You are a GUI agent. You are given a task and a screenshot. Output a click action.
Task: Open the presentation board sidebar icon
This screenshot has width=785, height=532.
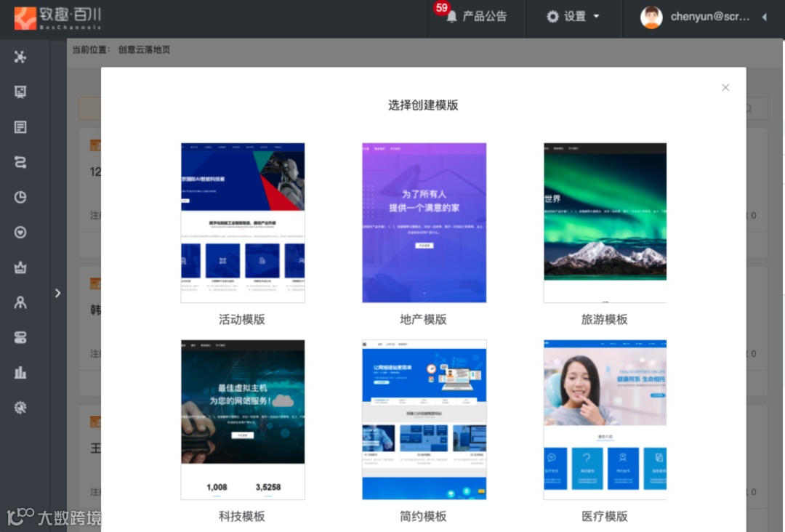(x=20, y=92)
